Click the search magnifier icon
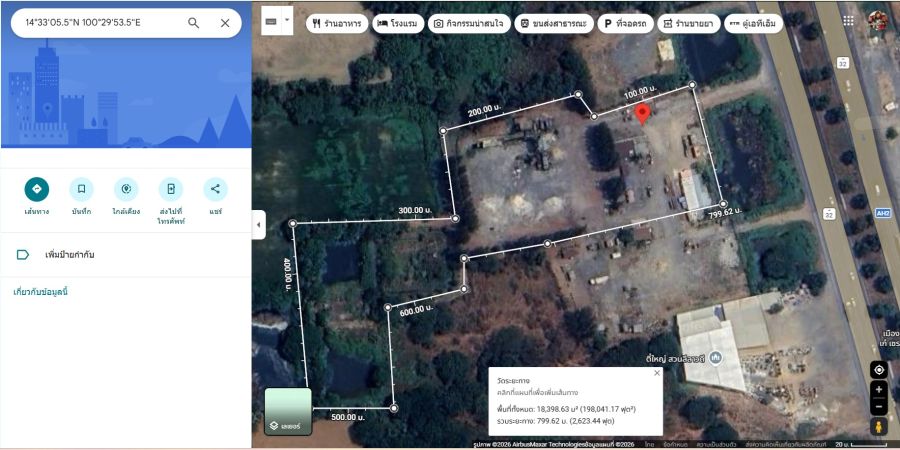This screenshot has height=450, width=900. point(194,23)
